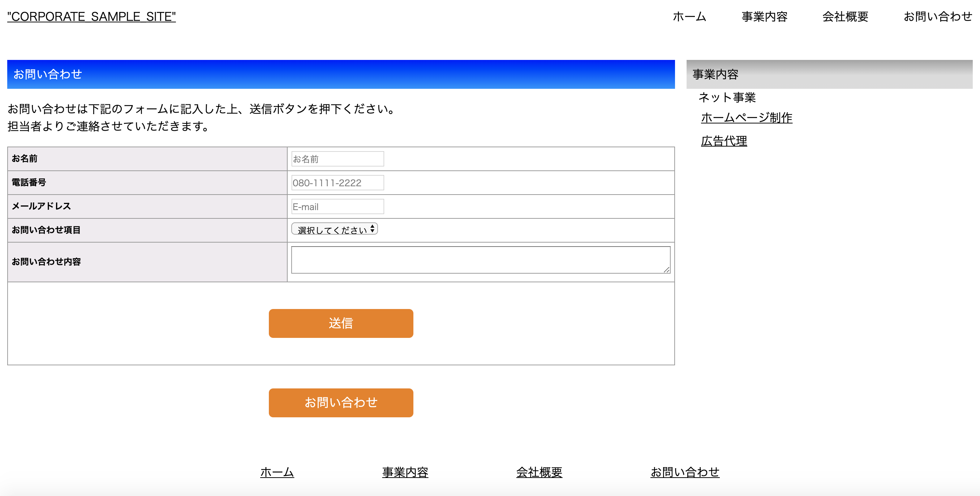Click the お名前 name input field
980x496 pixels.
(337, 158)
